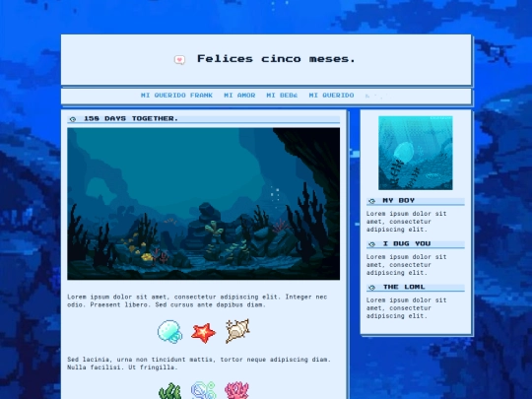Image resolution: width=532 pixels, height=399 pixels.
Task: Click the jellyfish pixel icon
Action: click(x=169, y=331)
